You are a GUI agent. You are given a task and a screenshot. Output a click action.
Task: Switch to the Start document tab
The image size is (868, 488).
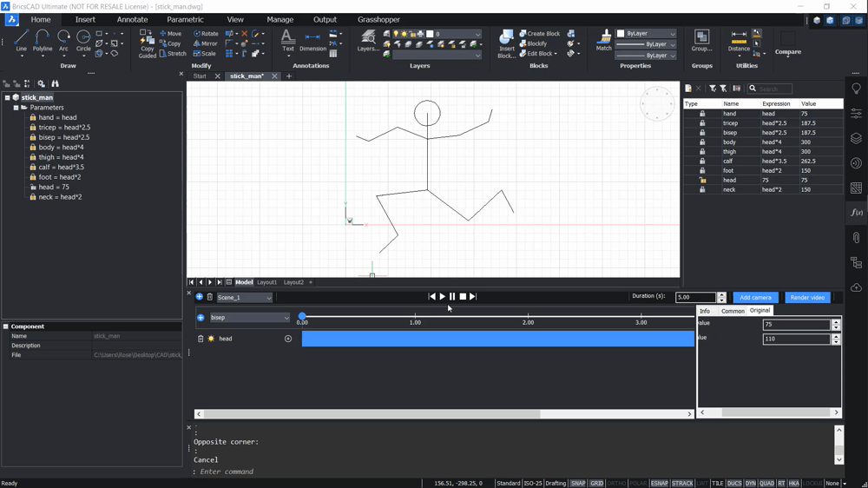[x=200, y=76]
